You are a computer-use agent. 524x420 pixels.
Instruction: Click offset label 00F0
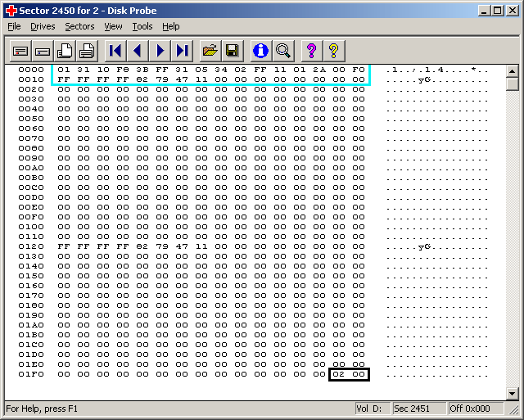point(31,217)
